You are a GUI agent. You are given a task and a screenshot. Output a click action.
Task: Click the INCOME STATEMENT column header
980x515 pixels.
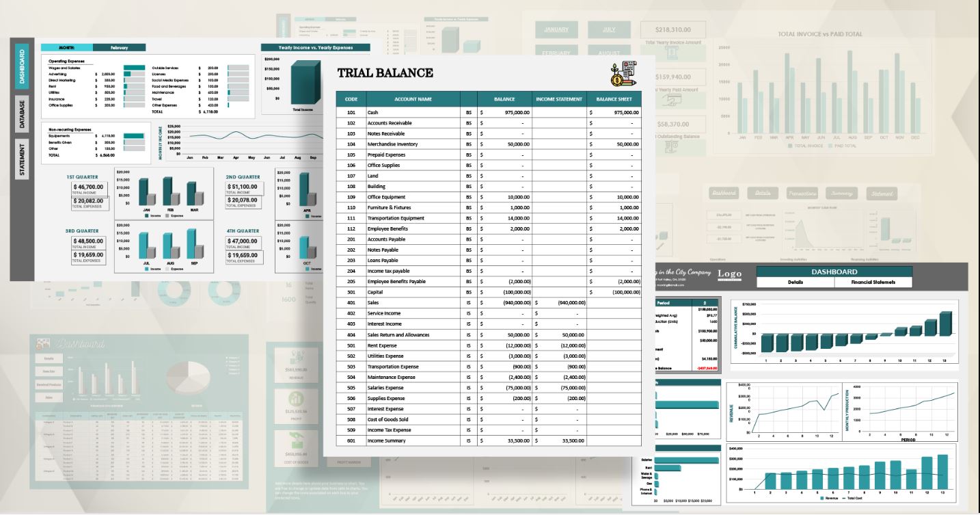[x=559, y=99]
